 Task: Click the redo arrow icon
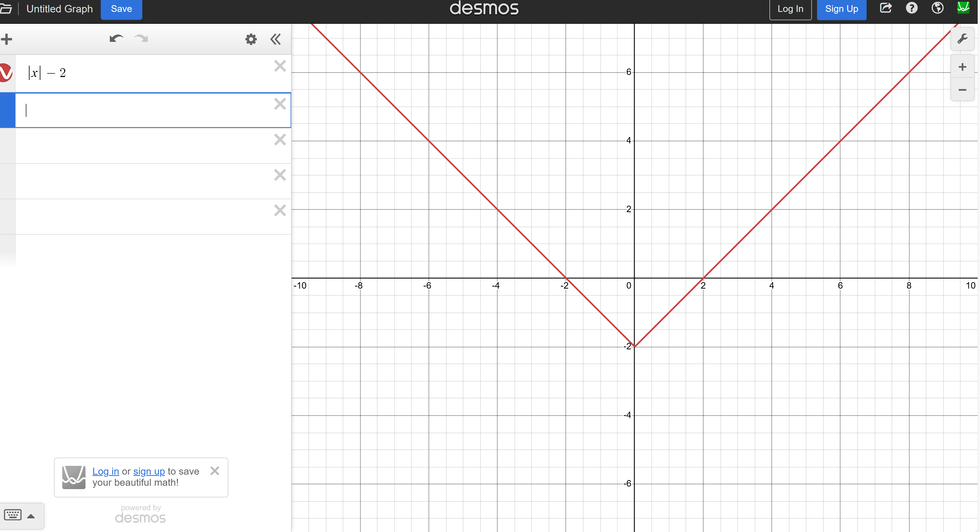142,39
